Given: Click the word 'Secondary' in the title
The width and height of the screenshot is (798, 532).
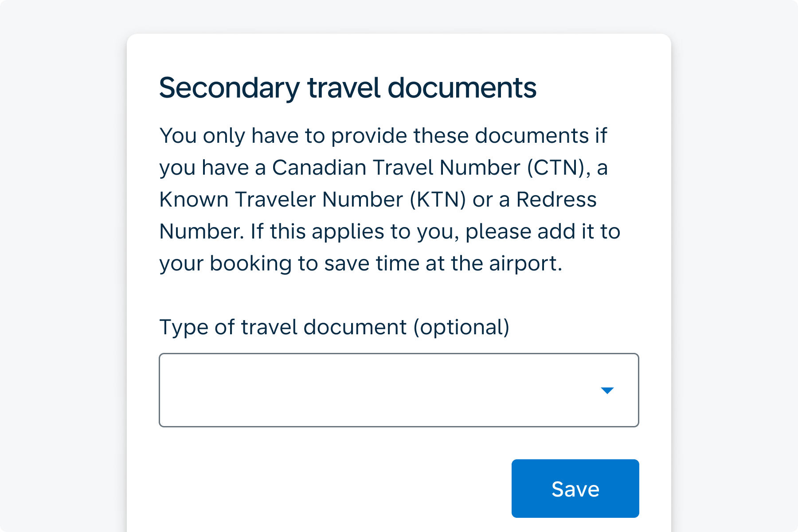Looking at the screenshot, I should [229, 88].
